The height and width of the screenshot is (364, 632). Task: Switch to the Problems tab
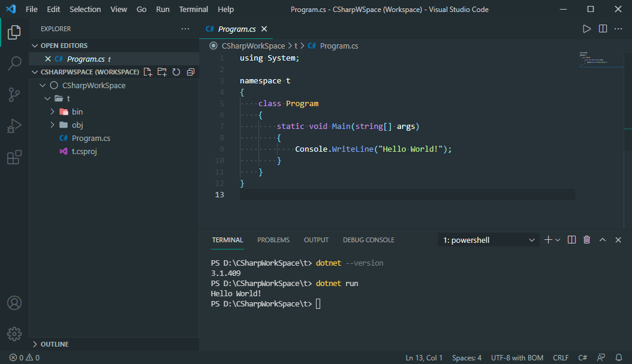273,239
